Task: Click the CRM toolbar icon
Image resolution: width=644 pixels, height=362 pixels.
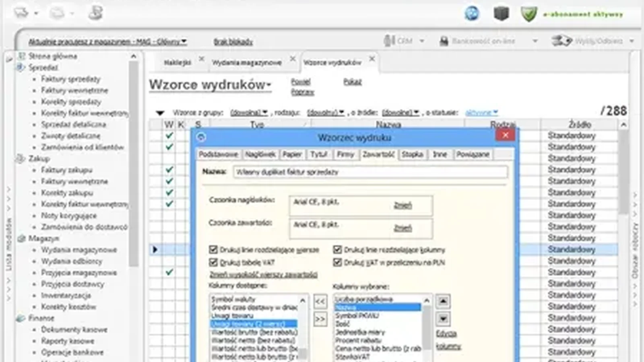Action: (389, 41)
